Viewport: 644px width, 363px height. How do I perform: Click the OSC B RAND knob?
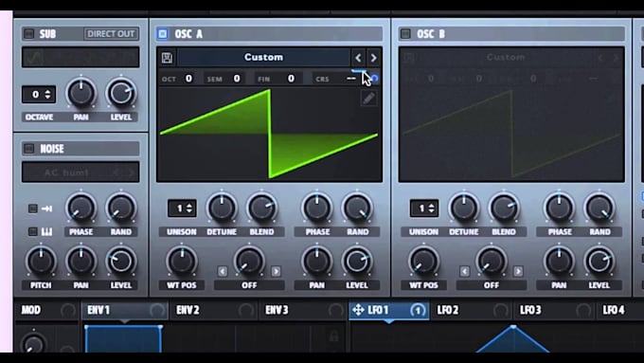(599, 208)
